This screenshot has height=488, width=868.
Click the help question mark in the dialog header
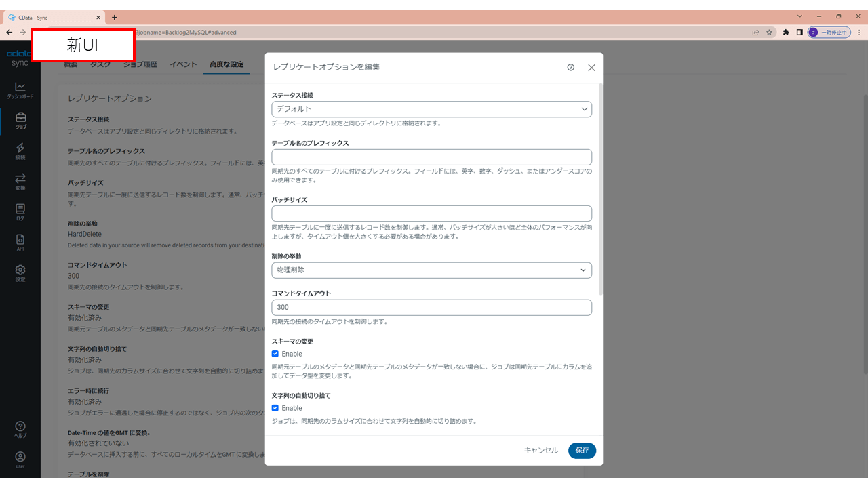tap(570, 67)
